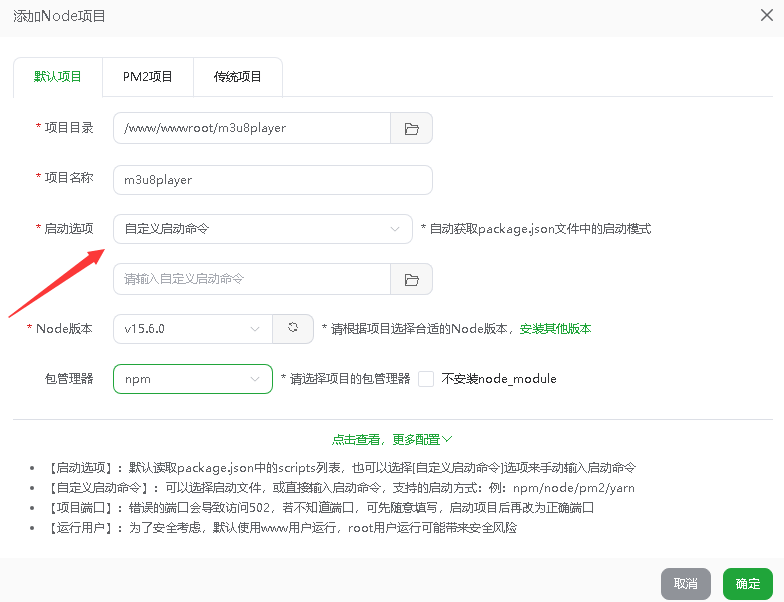Click the 不安装node_module label text
Screen dimensions: 784x602
tap(499, 379)
